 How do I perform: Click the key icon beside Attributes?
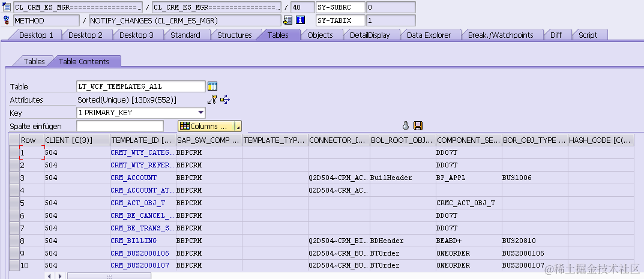pyautogui.click(x=212, y=99)
